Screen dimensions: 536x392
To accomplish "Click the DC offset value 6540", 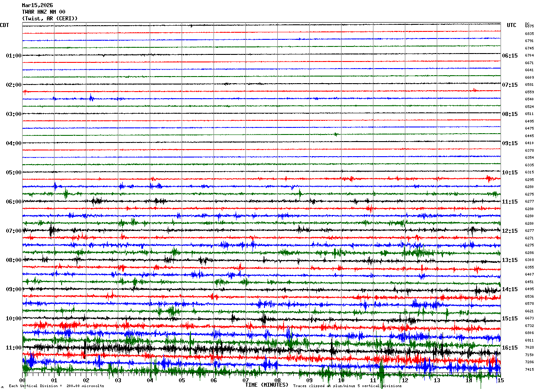I will pos(529,100).
